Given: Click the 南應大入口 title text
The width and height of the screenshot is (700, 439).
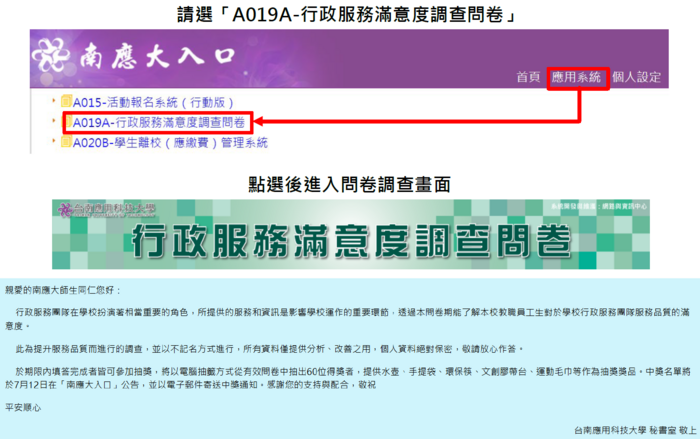Looking at the screenshot, I should click(x=157, y=57).
